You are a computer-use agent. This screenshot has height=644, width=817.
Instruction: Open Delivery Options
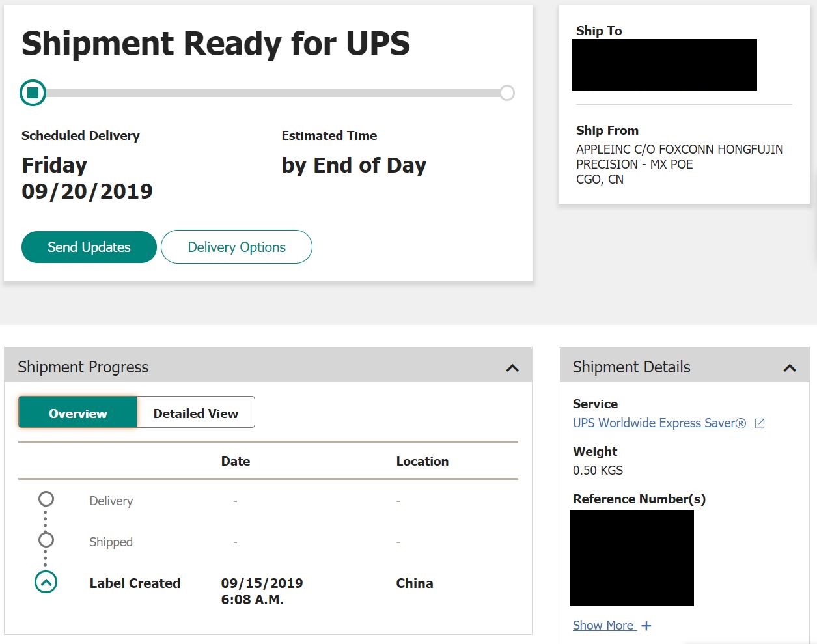(236, 247)
